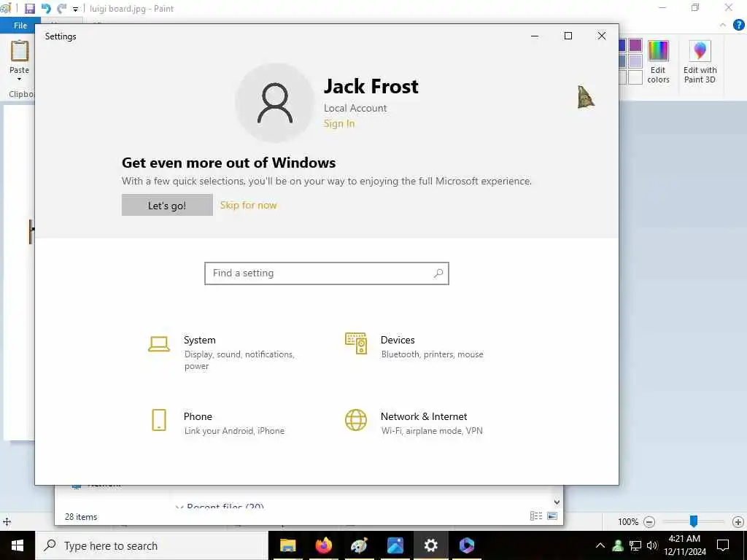The width and height of the screenshot is (747, 560).
Task: Click Undo arrow in Paint title bar
Action: 46,9
